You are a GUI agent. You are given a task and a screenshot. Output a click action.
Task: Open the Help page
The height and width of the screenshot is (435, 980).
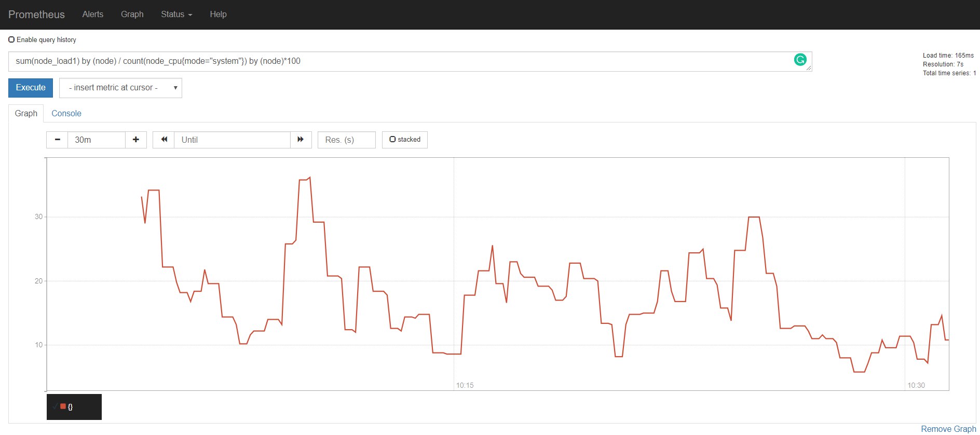pos(218,15)
